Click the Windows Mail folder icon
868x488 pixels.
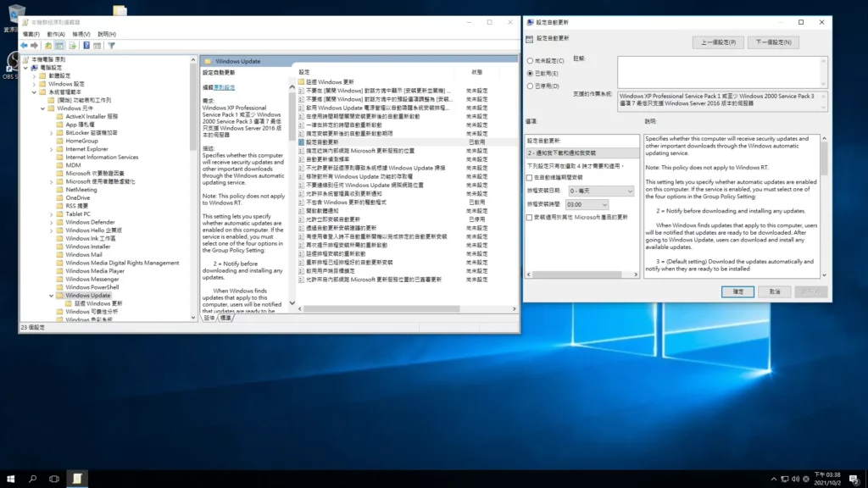pyautogui.click(x=60, y=254)
